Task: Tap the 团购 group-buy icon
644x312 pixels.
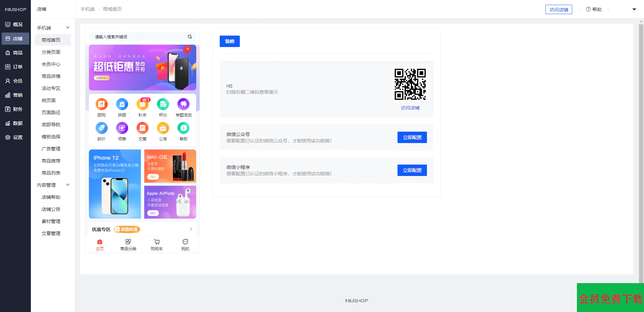Action: [x=101, y=104]
